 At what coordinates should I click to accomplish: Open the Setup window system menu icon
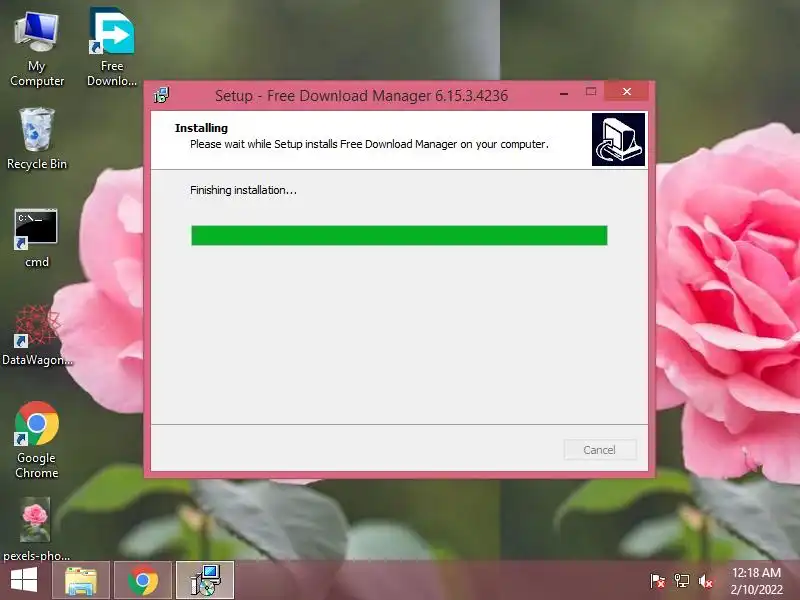(162, 95)
